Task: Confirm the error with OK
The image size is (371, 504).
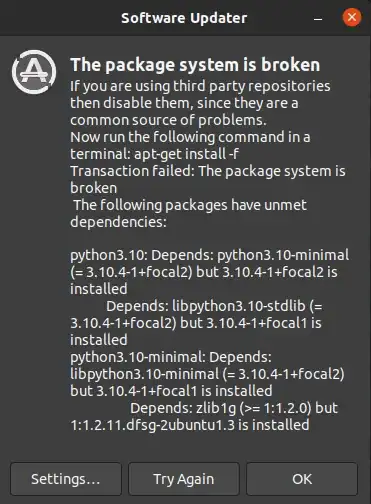Action: [302, 479]
